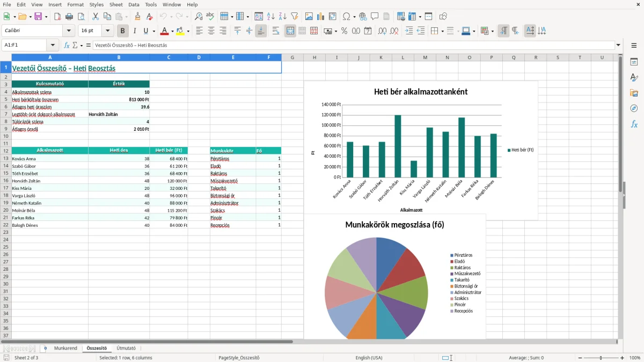
Task: Click the Cut scissors icon
Action: point(95,17)
